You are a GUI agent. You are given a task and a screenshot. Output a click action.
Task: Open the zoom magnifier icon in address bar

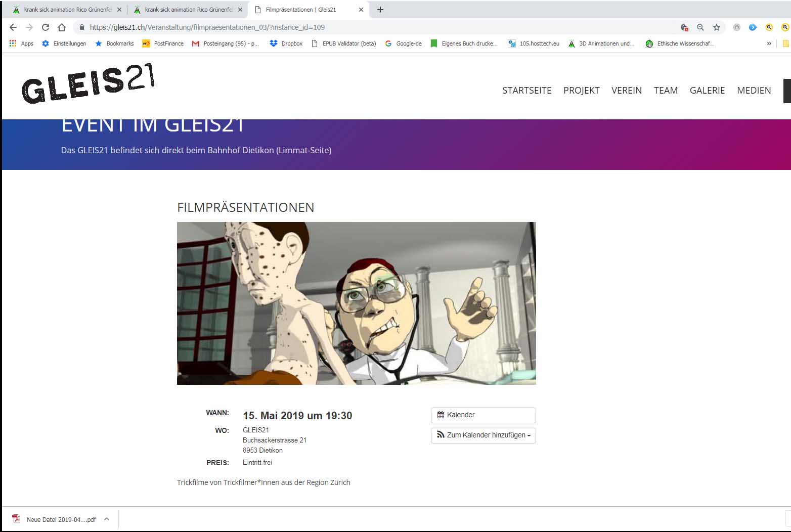click(700, 27)
